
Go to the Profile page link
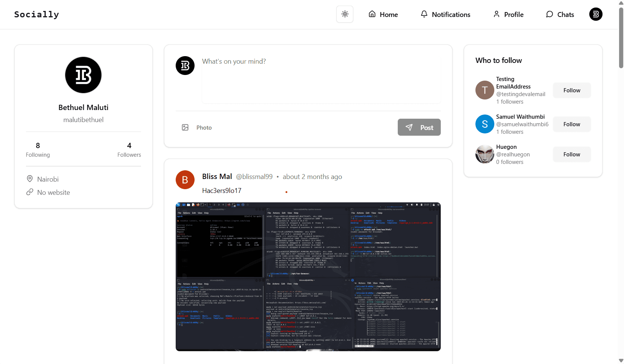pos(508,14)
